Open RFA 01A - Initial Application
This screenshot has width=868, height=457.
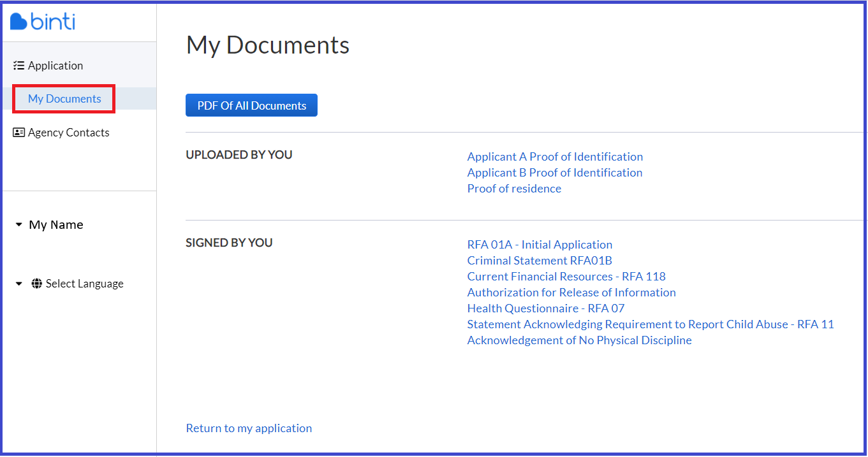[x=540, y=245]
